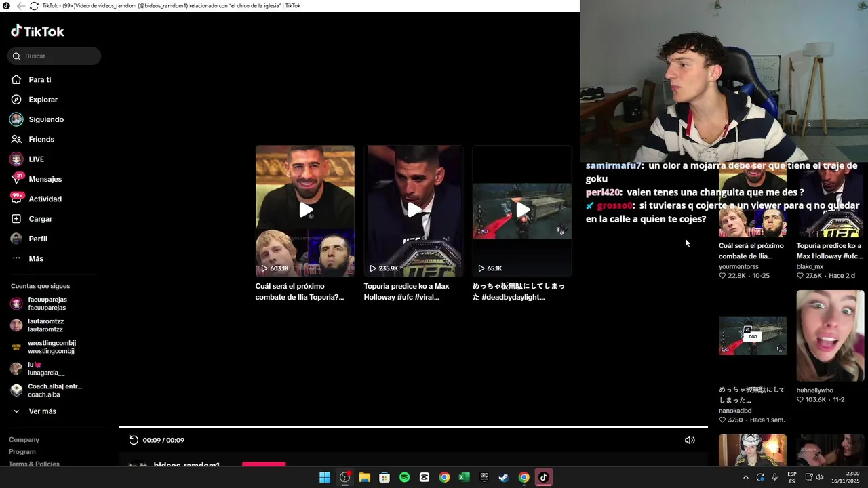Play the 'Cuál será el próximo combate' video
The height and width of the screenshot is (488, 868).
pyautogui.click(x=305, y=210)
